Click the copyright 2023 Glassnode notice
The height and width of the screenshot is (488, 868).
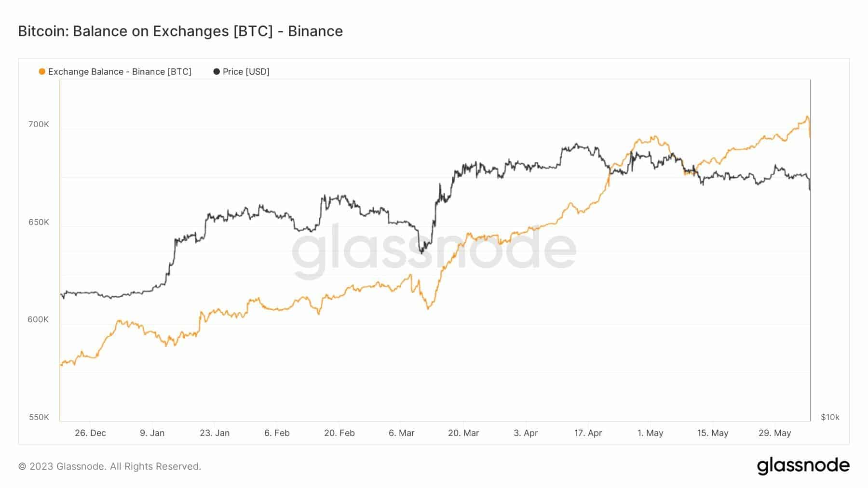pos(109,466)
